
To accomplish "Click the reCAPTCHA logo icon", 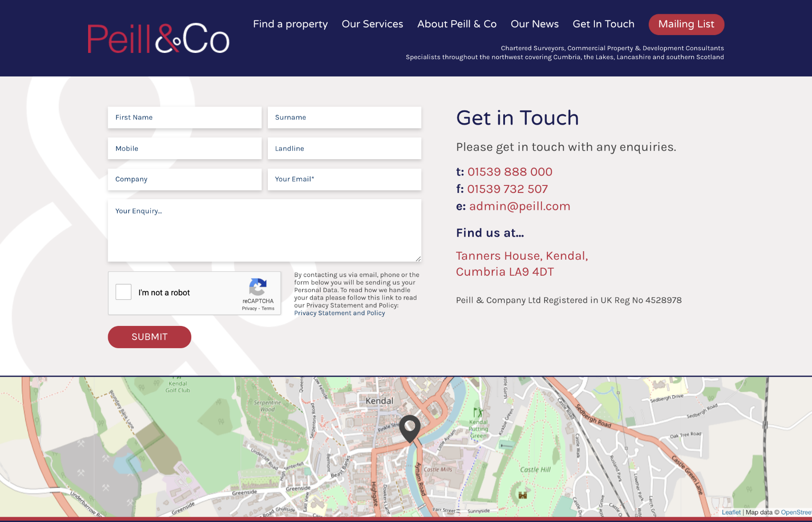I will click(x=258, y=287).
